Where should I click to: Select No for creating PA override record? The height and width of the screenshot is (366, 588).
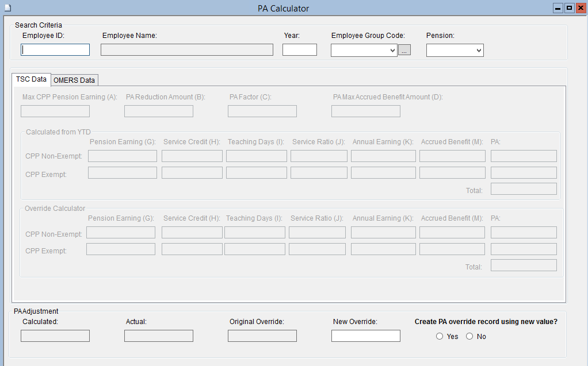[469, 336]
